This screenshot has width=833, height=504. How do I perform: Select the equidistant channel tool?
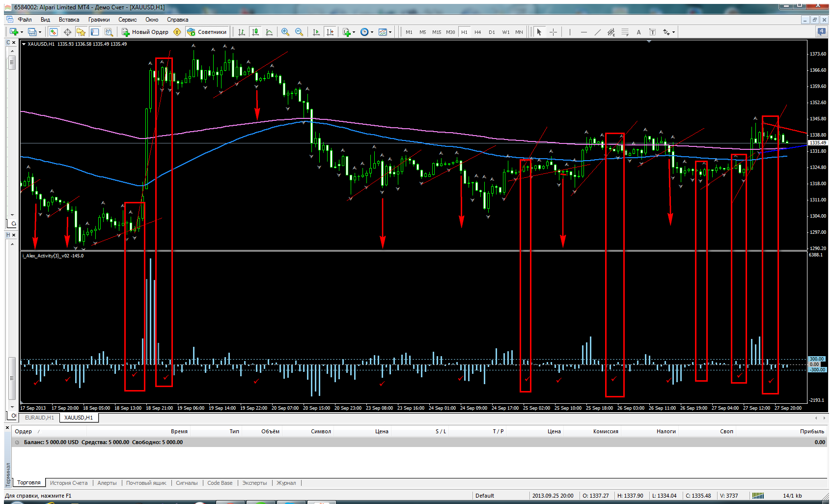pos(611,32)
